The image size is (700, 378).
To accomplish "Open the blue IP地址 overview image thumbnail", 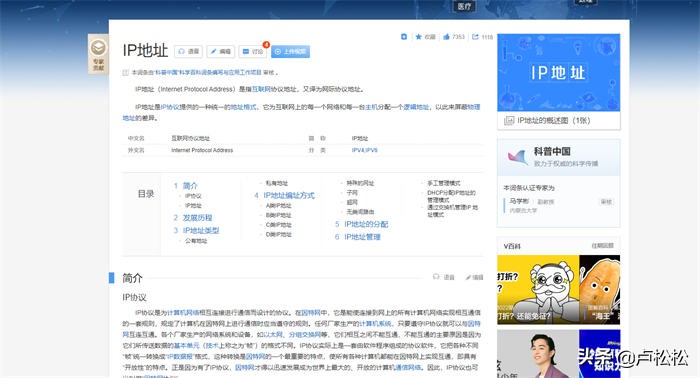I will 558,72.
